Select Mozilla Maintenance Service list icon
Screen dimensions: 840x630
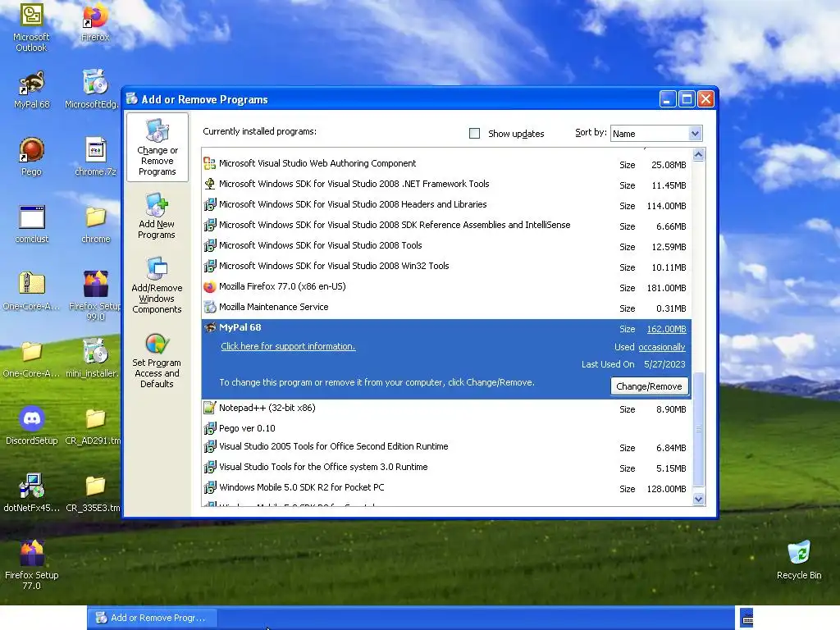209,307
